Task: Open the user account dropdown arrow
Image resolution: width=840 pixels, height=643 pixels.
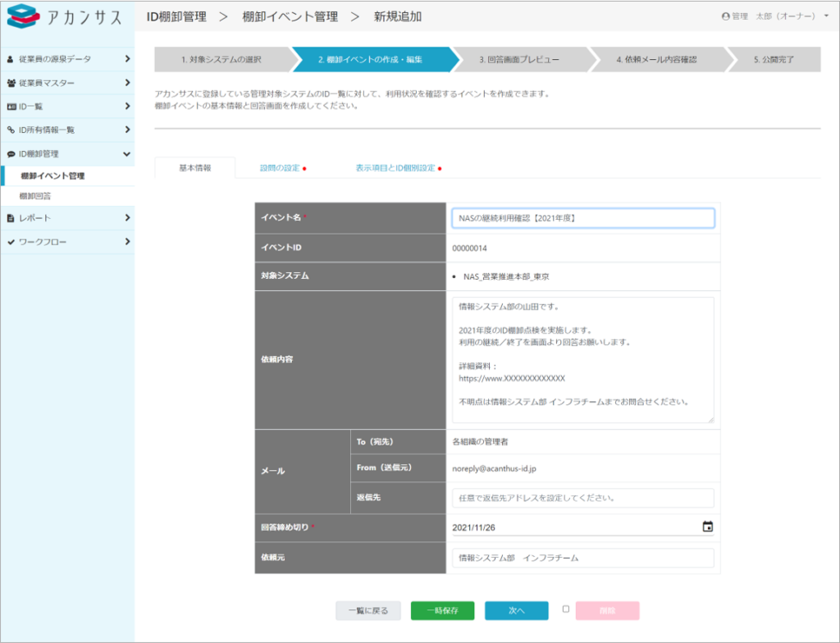Action: [x=826, y=16]
